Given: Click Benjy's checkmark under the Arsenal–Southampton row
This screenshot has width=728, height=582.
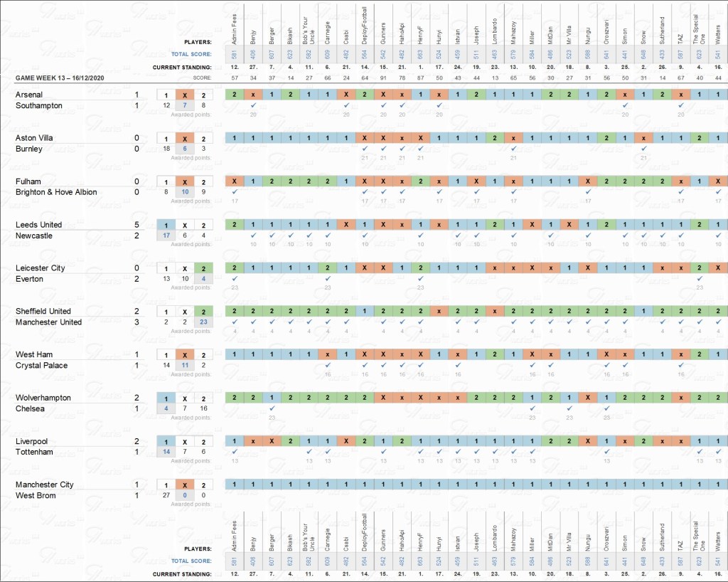Looking at the screenshot, I should pyautogui.click(x=253, y=105).
